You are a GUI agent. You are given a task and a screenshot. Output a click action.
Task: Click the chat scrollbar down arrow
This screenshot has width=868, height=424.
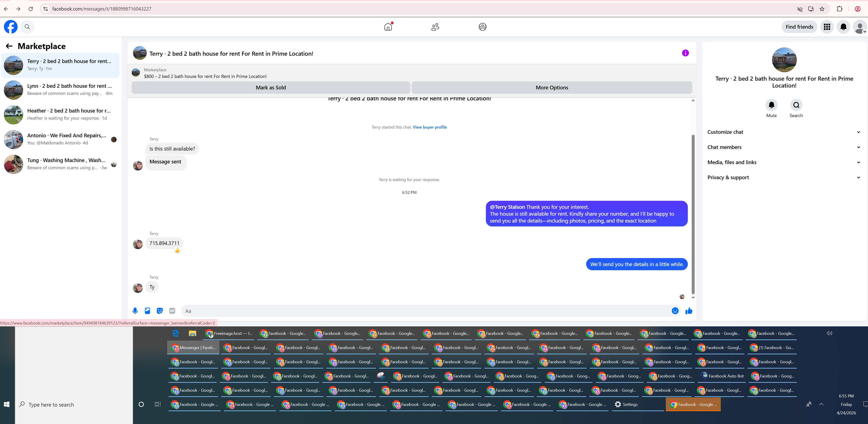pos(693,297)
